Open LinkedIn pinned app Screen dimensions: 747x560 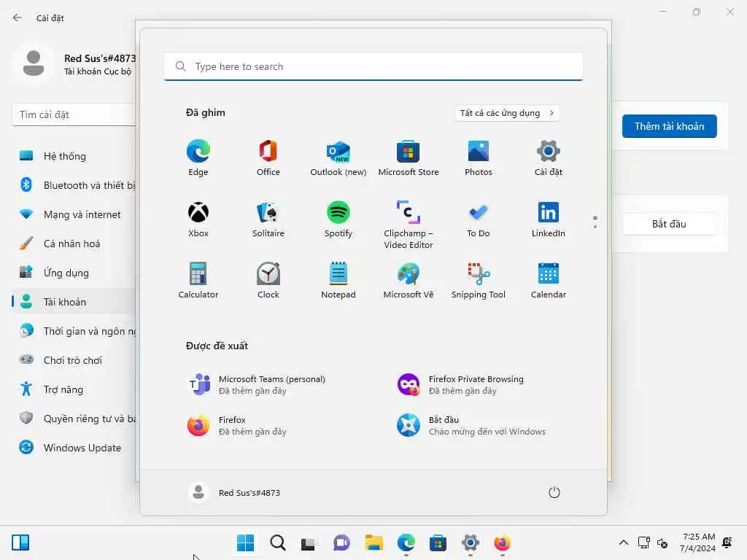549,219
